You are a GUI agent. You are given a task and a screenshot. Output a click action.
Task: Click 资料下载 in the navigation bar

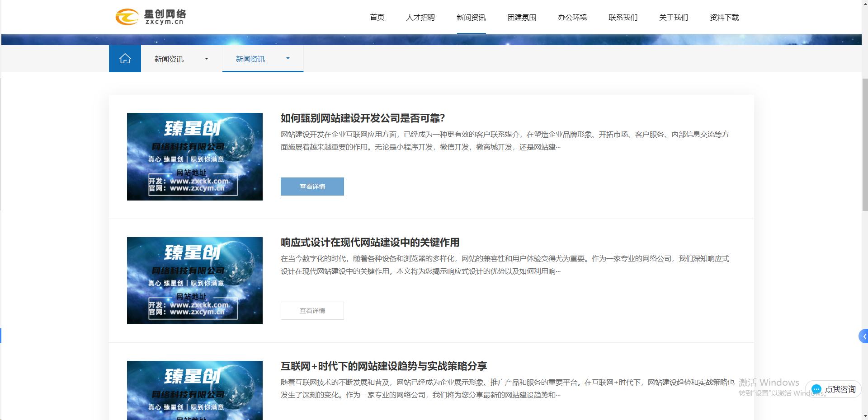click(x=724, y=17)
